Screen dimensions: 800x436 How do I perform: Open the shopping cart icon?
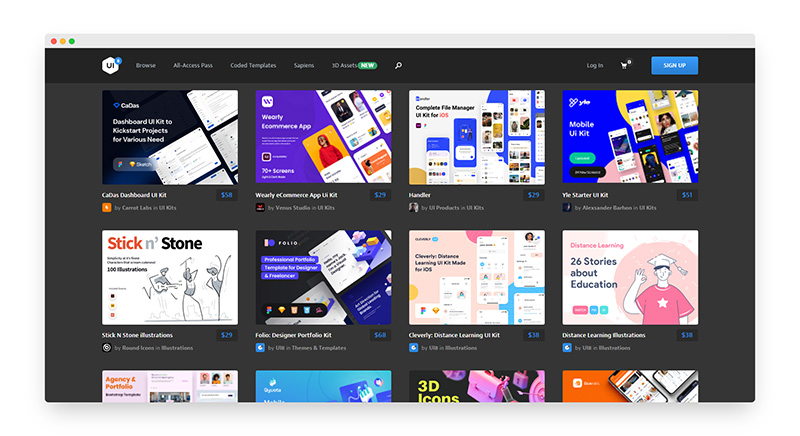point(624,65)
